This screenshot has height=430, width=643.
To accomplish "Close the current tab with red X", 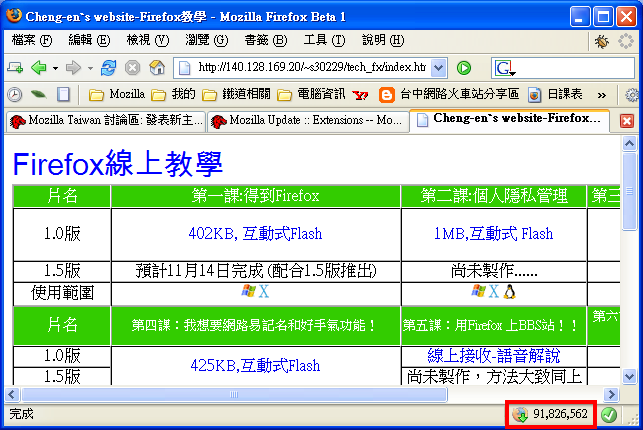I will coord(627,121).
